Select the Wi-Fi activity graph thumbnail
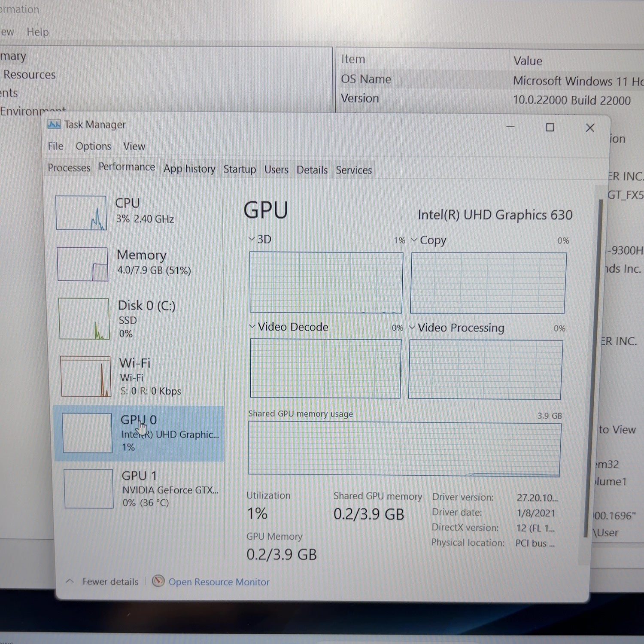The height and width of the screenshot is (644, 644). [x=85, y=377]
